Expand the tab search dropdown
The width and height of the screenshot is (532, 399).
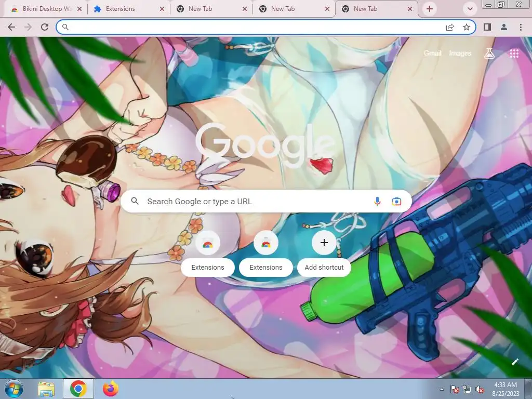click(x=470, y=9)
